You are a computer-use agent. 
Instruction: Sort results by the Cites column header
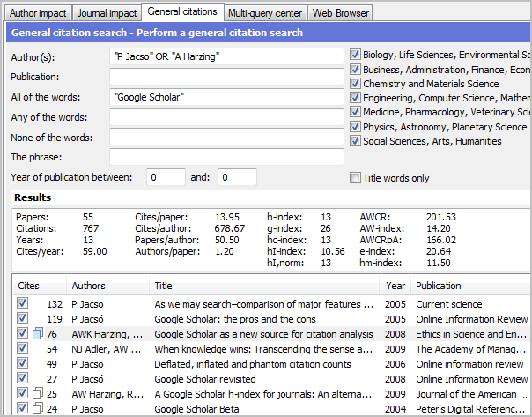pyautogui.click(x=39, y=286)
